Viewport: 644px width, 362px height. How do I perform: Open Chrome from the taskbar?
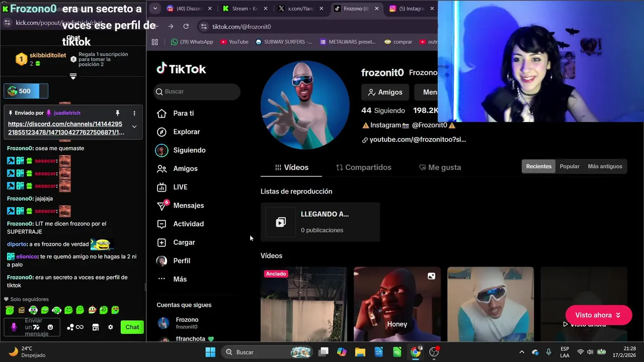pos(416,352)
